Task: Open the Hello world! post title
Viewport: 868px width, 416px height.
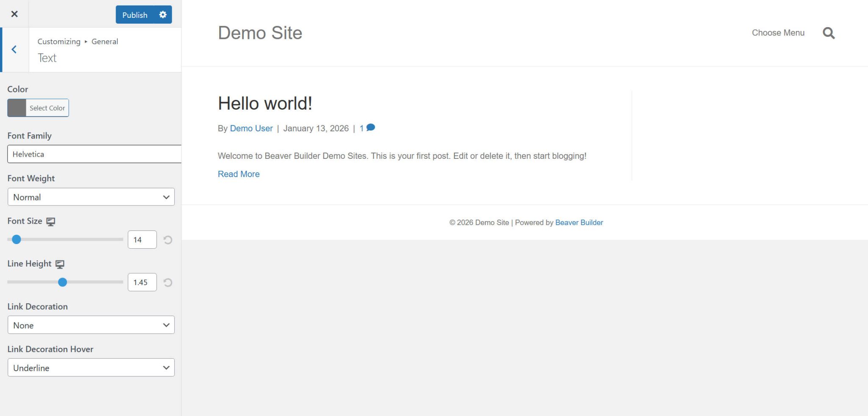Action: tap(265, 103)
